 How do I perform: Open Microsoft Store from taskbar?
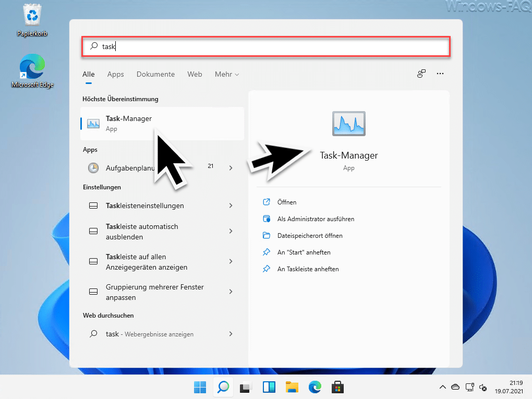click(x=337, y=387)
